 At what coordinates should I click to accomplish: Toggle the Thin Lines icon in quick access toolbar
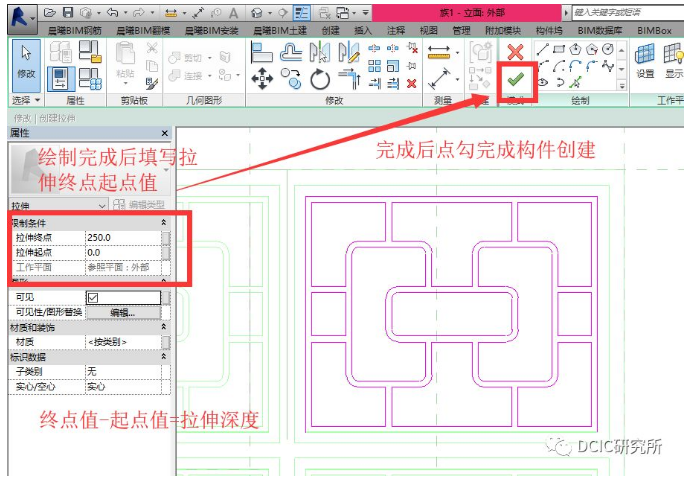tap(301, 13)
